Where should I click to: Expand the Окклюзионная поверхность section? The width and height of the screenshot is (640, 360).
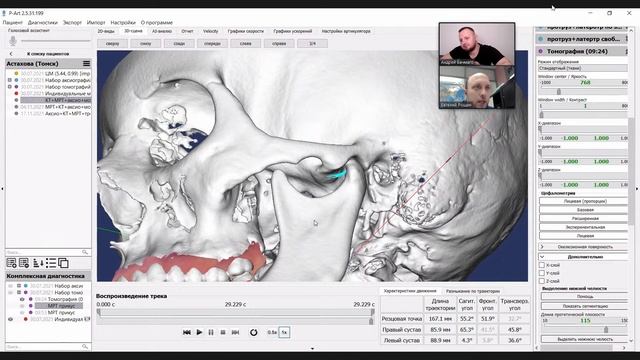583,247
